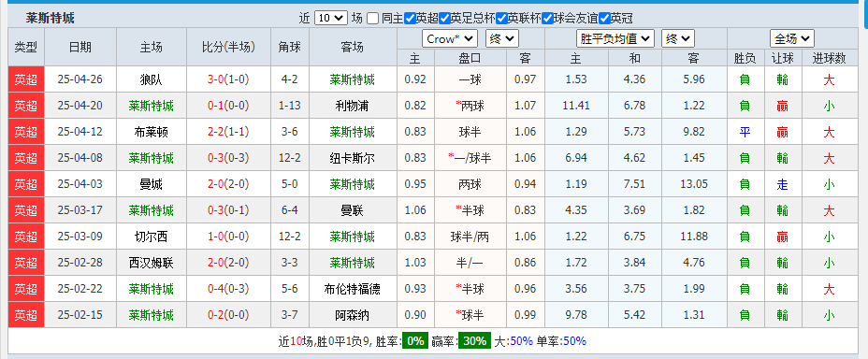Open the 终 dropdown beside 胜平负均值

click(678, 39)
